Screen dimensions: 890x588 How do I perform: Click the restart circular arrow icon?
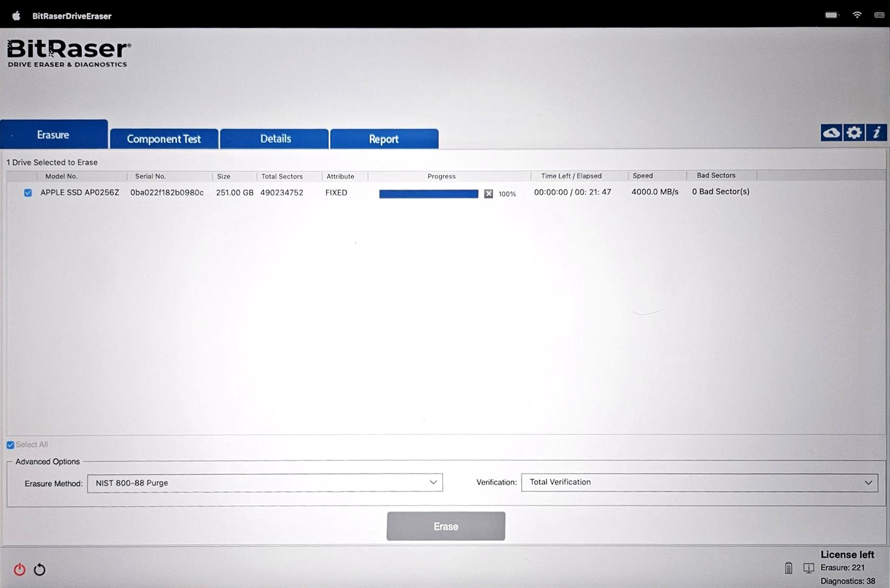[39, 569]
